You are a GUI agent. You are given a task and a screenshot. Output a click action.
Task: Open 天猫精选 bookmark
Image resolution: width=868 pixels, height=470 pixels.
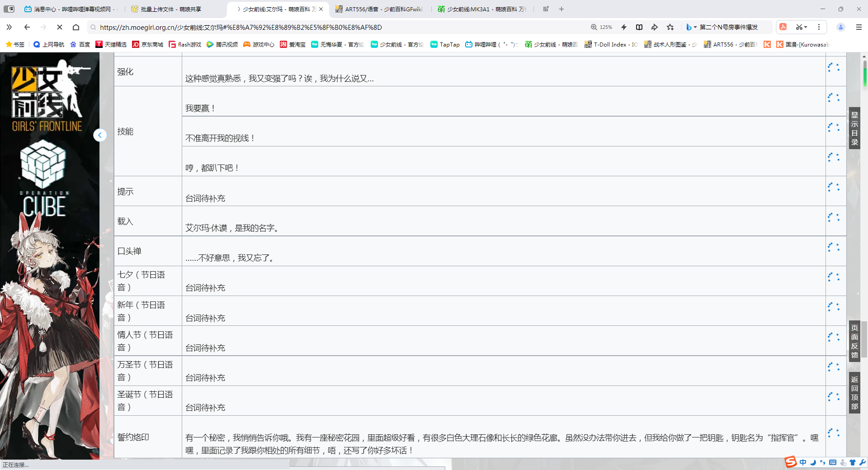point(111,44)
